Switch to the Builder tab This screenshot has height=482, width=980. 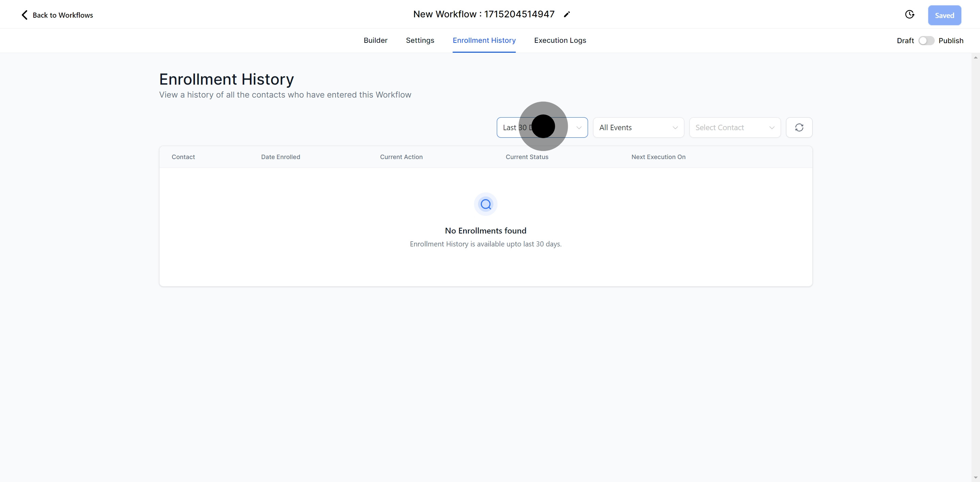coord(375,40)
